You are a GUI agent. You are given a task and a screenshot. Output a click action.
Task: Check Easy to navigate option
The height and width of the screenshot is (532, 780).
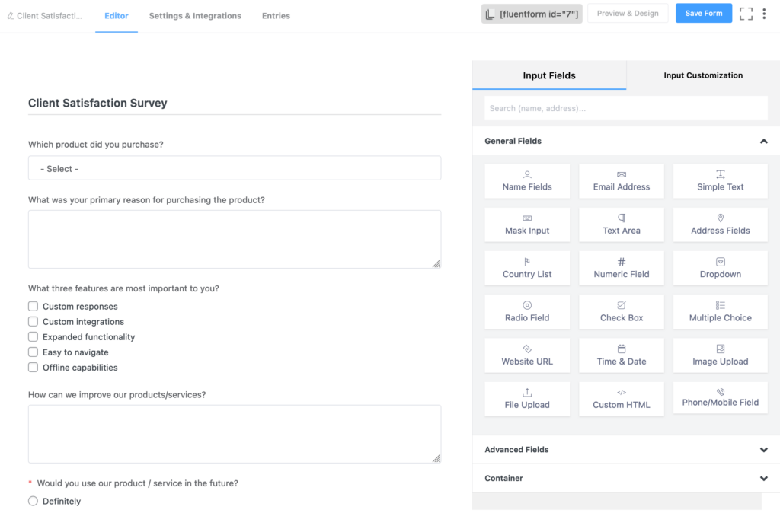coord(33,352)
